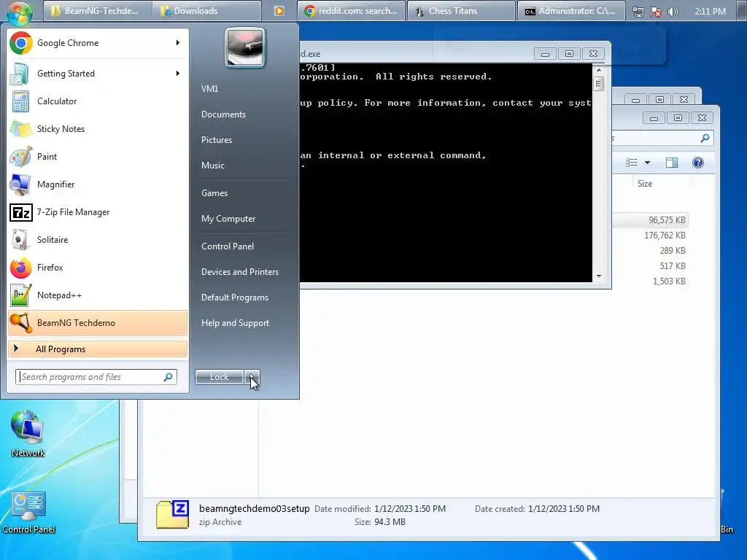The width and height of the screenshot is (747, 560).
Task: Open Action Center flag tray icon
Action: 656,11
